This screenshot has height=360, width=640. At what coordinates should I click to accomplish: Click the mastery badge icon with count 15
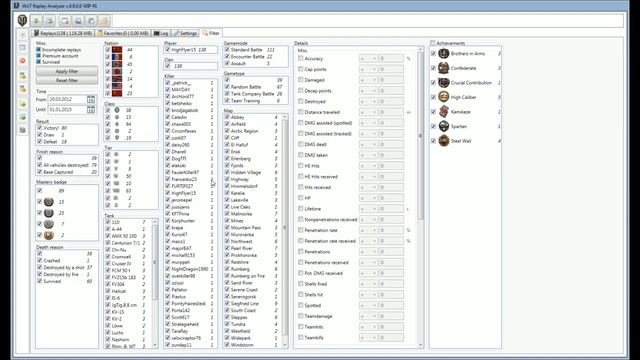(x=49, y=202)
